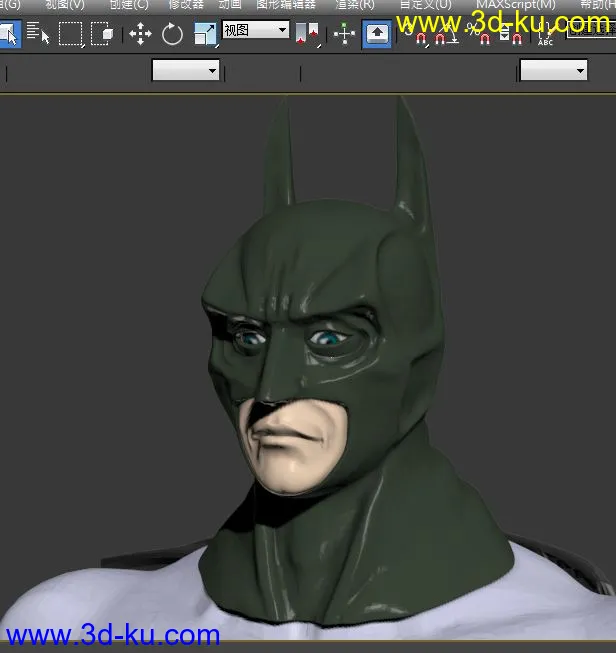Open the 创建(C) menu

coord(129,5)
